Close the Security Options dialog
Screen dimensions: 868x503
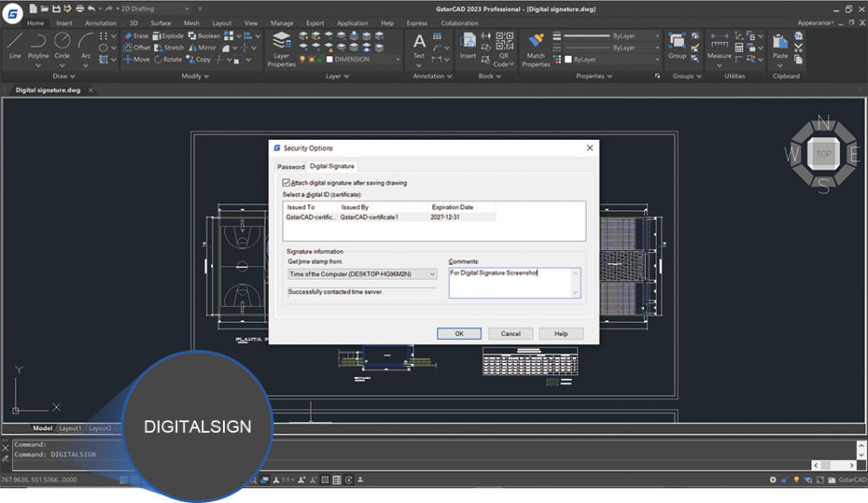point(589,148)
